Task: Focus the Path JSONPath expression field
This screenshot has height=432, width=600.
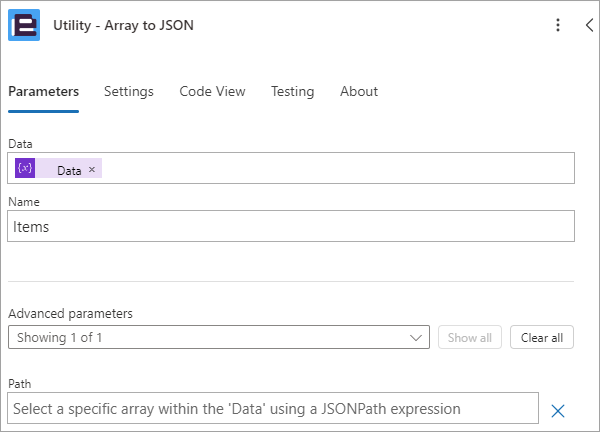Action: click(x=270, y=409)
